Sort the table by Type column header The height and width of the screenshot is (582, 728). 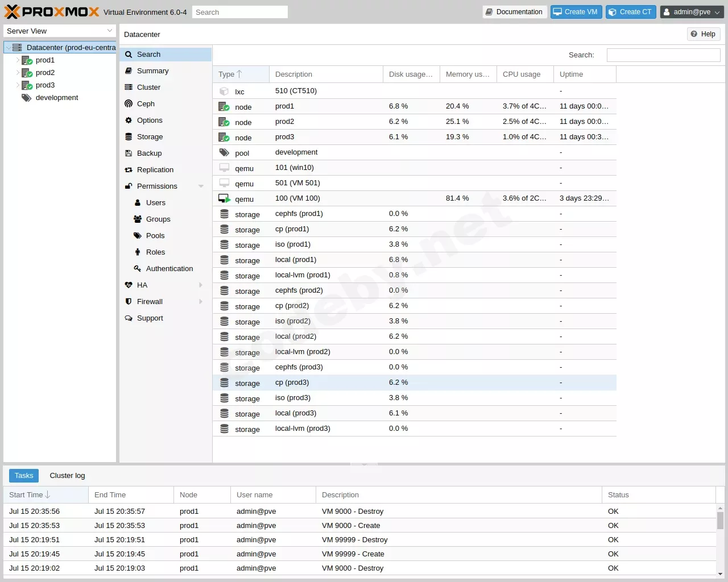[241, 74]
